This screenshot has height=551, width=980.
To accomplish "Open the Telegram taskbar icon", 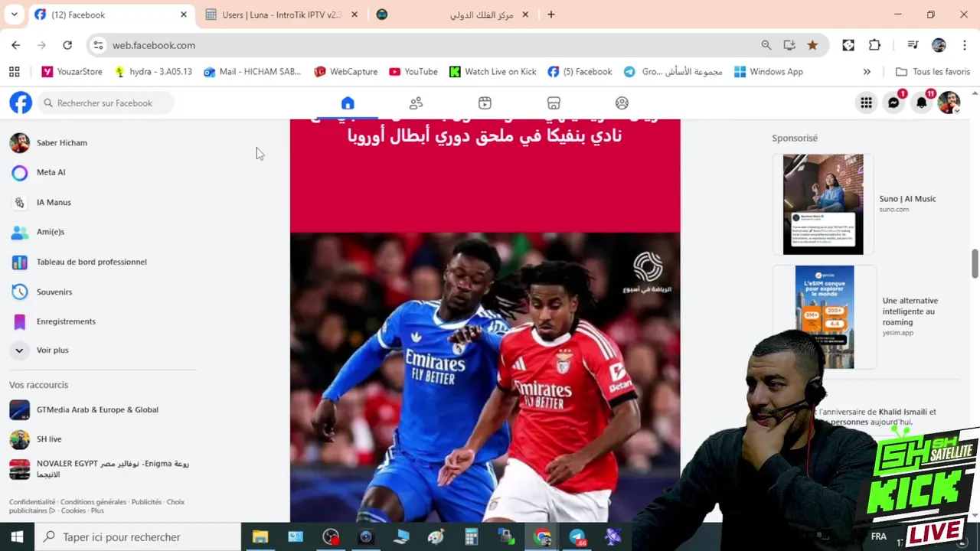I will (x=577, y=537).
